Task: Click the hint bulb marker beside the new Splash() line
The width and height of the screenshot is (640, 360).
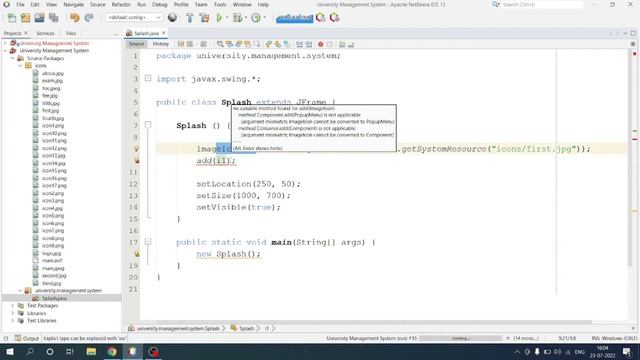Action: pyautogui.click(x=137, y=254)
